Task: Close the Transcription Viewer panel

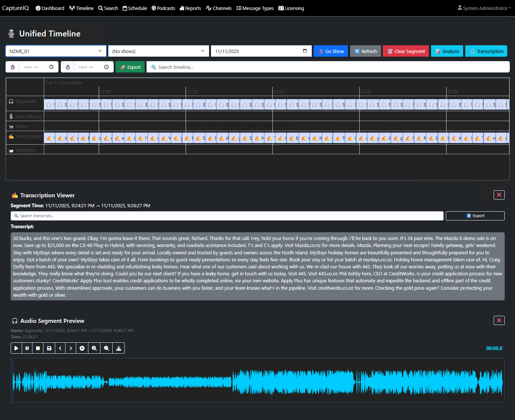Action: click(x=499, y=195)
